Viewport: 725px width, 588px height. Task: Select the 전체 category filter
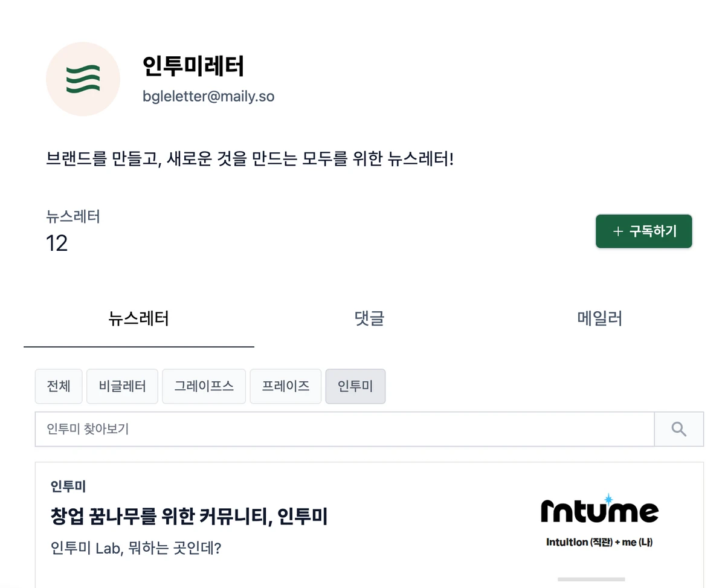[59, 386]
